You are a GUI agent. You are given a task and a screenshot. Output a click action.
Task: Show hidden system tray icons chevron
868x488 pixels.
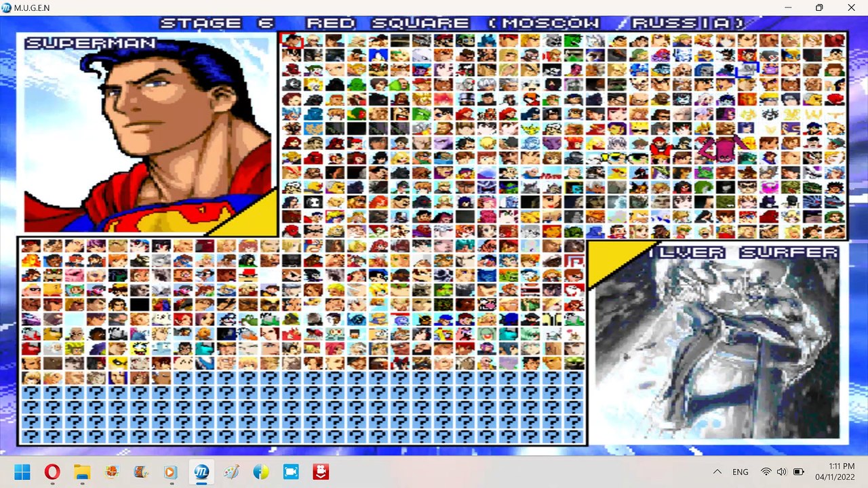[717, 472]
